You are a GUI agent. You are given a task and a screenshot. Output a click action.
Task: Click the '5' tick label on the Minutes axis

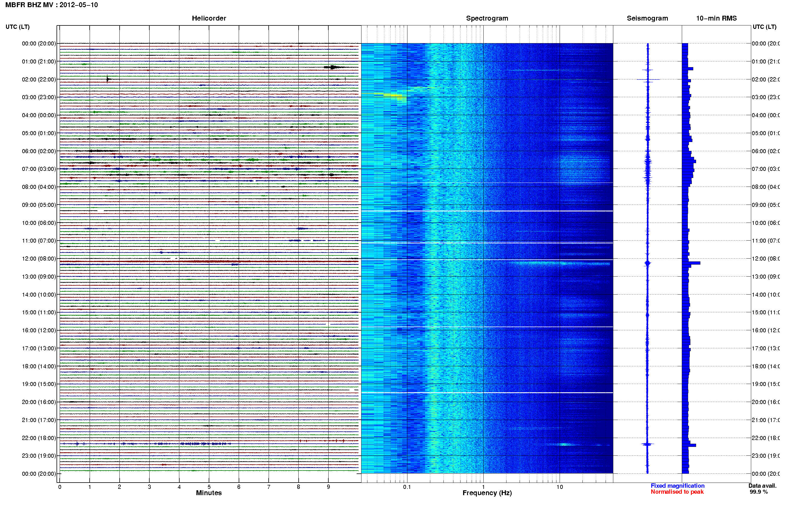pyautogui.click(x=209, y=487)
